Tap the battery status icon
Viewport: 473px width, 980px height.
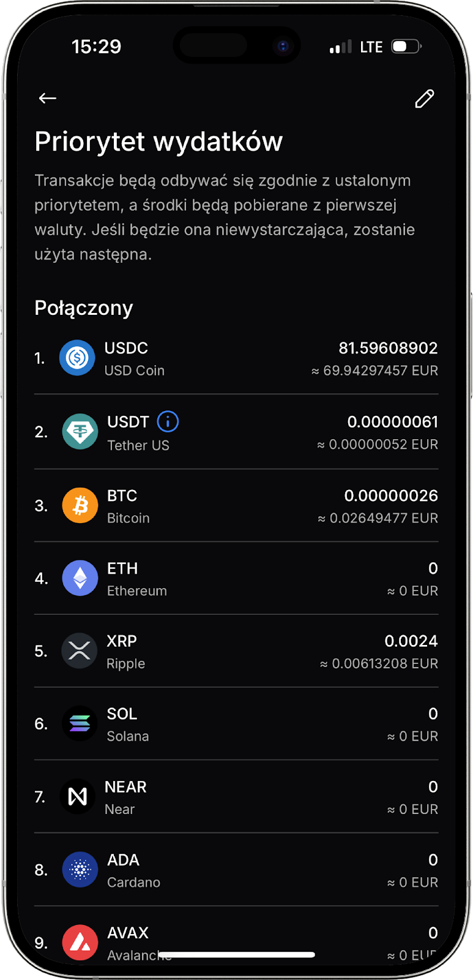pyautogui.click(x=406, y=47)
